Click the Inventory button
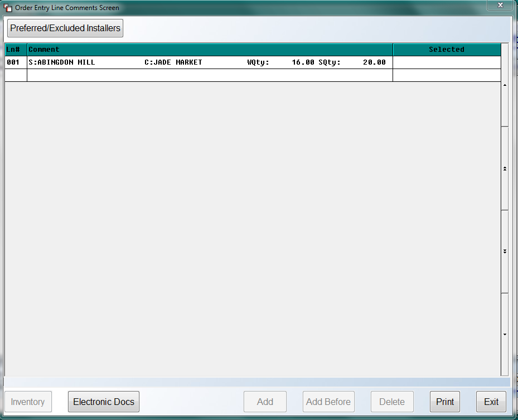The image size is (518, 420). tap(28, 402)
